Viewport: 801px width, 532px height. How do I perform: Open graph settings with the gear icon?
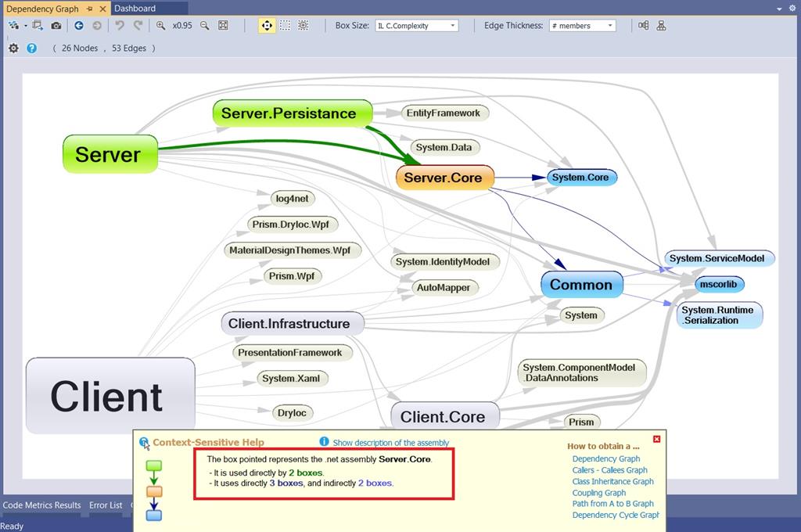13,48
